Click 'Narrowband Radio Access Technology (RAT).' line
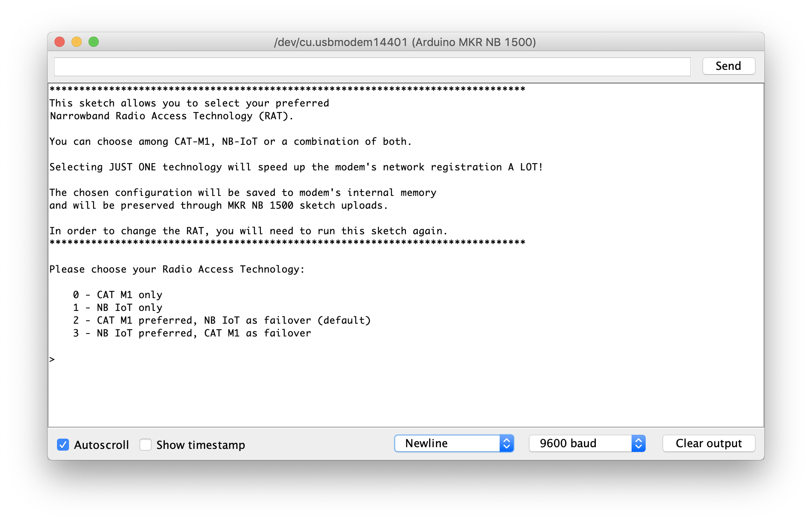This screenshot has width=812, height=523. (x=172, y=116)
